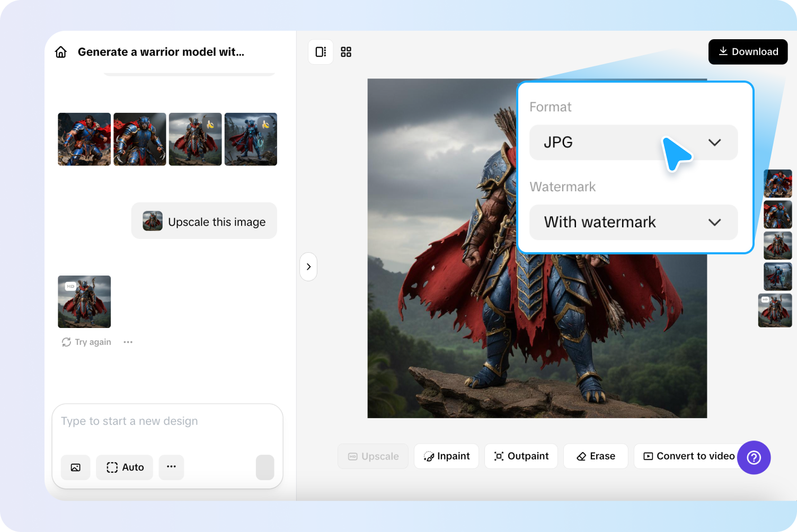Click Try again to regenerate
Screen dimensions: 797x532
pos(87,342)
